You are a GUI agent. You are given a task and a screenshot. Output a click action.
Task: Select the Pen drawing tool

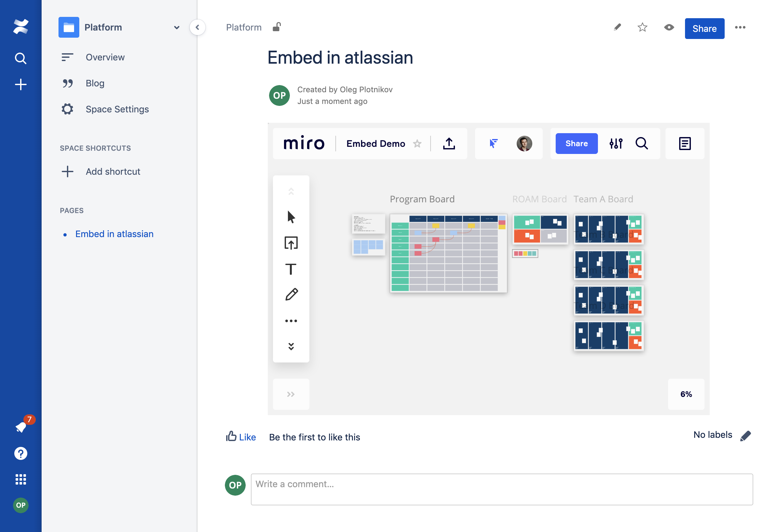pos(291,295)
